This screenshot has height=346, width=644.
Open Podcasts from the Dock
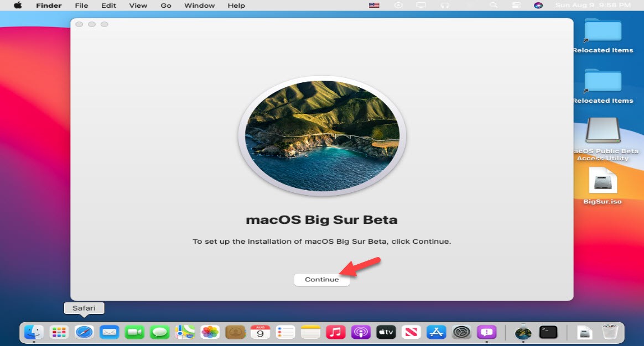[361, 332]
